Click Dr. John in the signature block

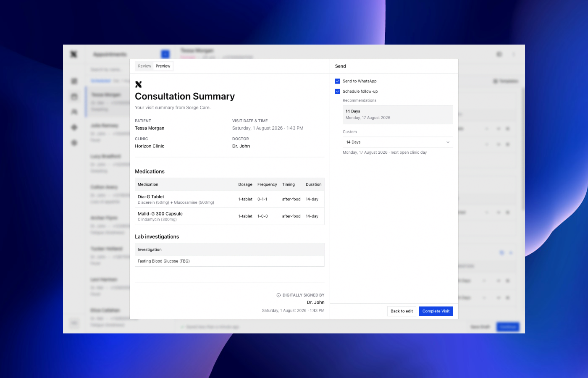click(315, 302)
